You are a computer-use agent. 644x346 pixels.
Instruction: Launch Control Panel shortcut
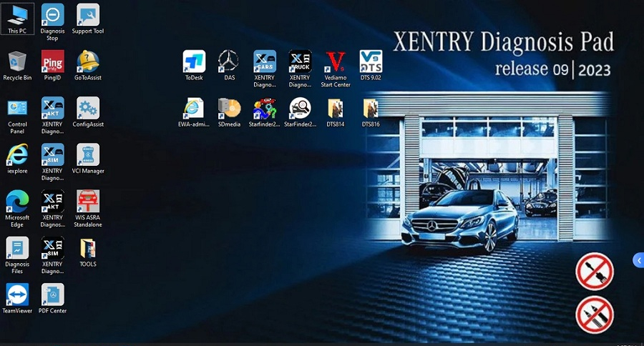pyautogui.click(x=17, y=115)
